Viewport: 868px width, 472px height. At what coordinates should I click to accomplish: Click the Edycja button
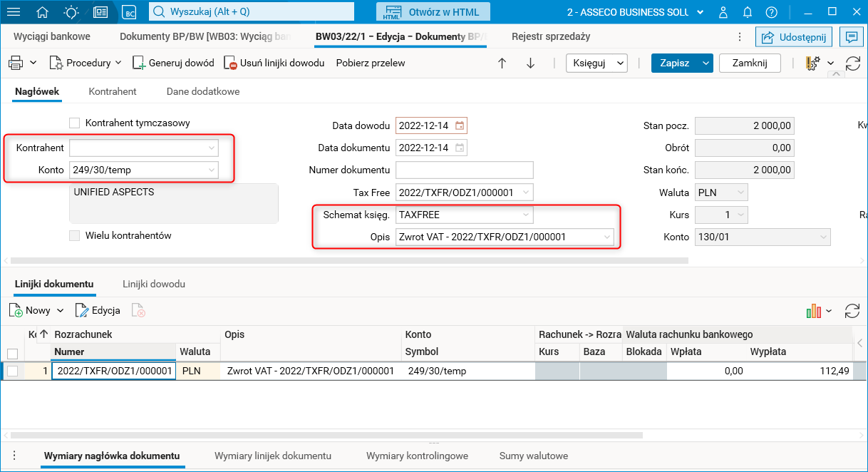tap(98, 311)
